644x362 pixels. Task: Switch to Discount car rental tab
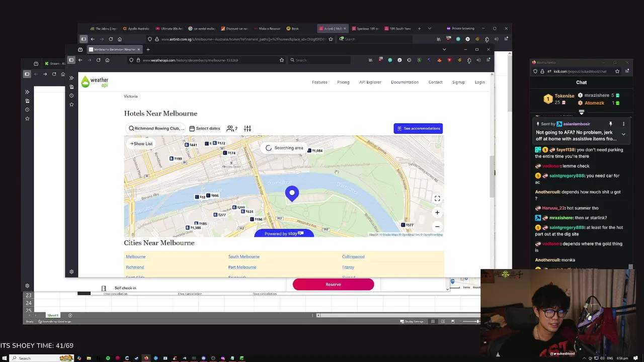pyautogui.click(x=234, y=29)
